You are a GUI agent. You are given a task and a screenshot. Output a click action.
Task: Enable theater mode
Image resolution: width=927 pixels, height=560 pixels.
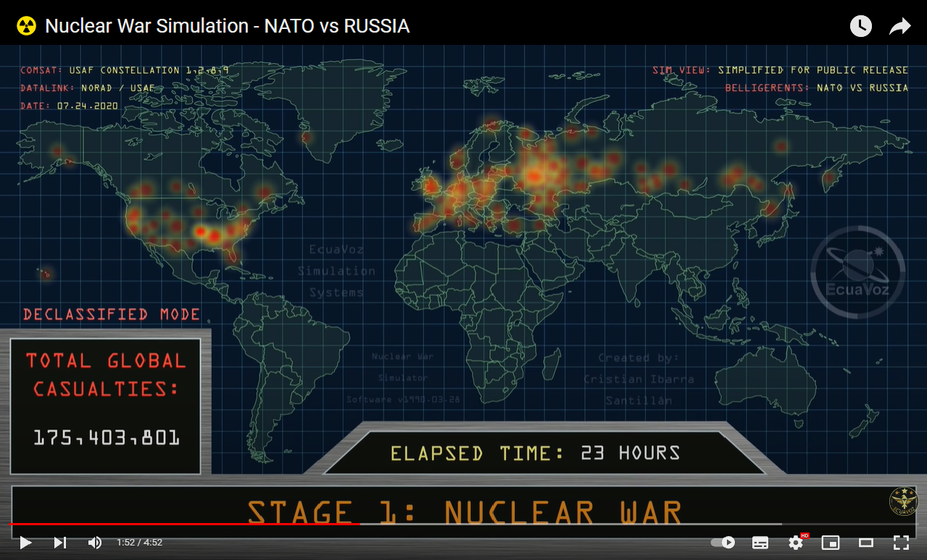point(865,542)
